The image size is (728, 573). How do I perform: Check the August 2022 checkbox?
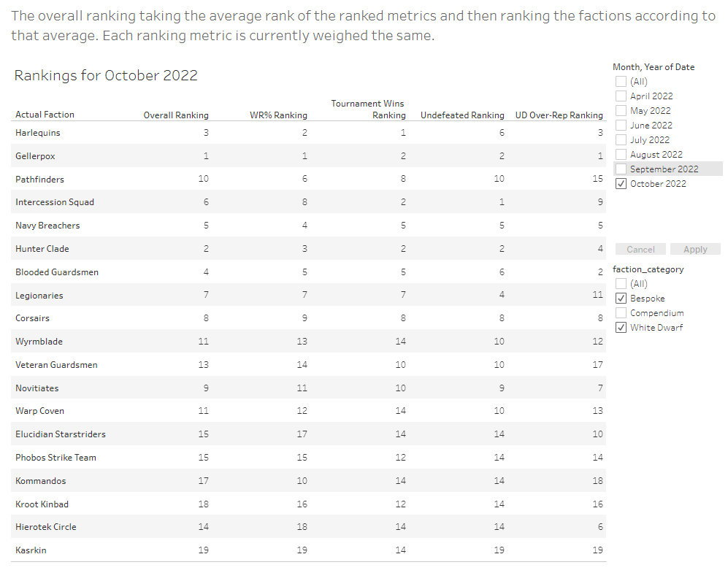coord(621,155)
